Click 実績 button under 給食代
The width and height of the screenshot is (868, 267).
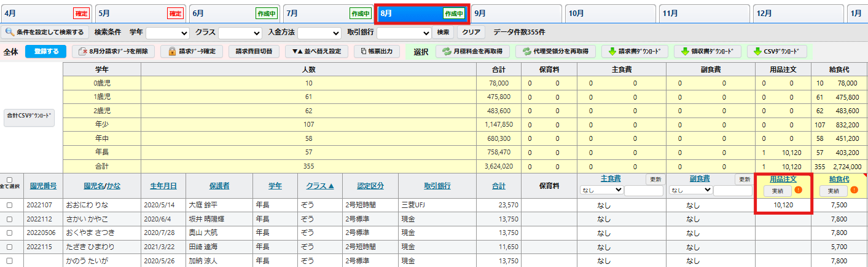coord(833,191)
